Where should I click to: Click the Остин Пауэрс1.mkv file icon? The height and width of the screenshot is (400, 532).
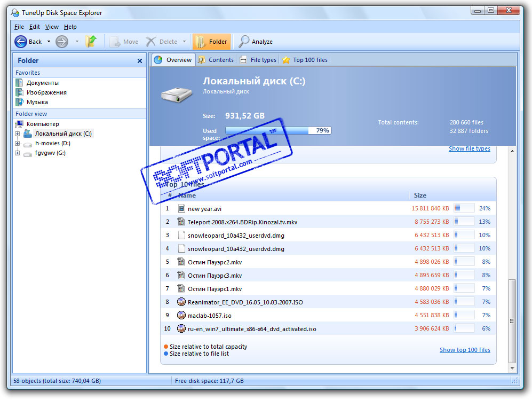coord(181,288)
